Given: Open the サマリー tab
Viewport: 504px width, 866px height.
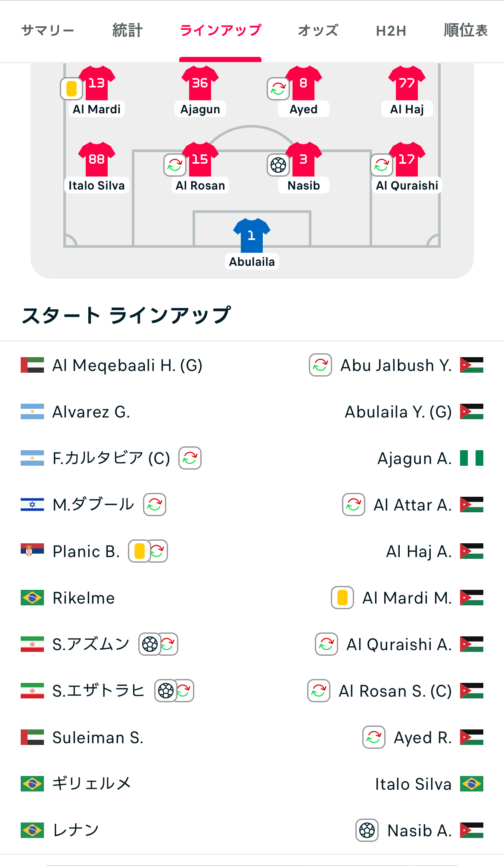Looking at the screenshot, I should click(x=48, y=31).
